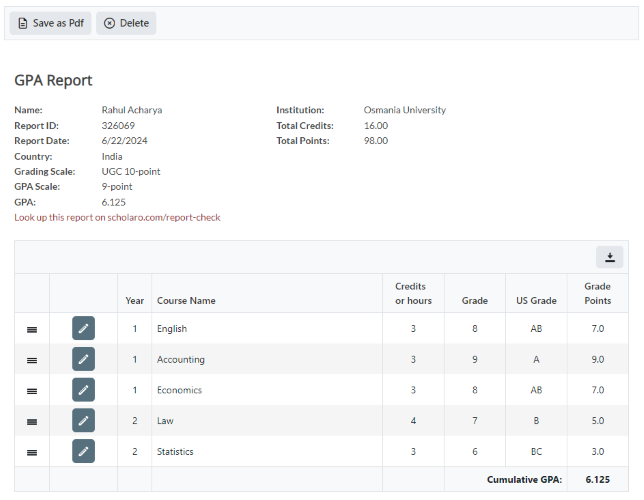Click the drag handle on Accounting row
Screen dimensions: 644x500
32,360
